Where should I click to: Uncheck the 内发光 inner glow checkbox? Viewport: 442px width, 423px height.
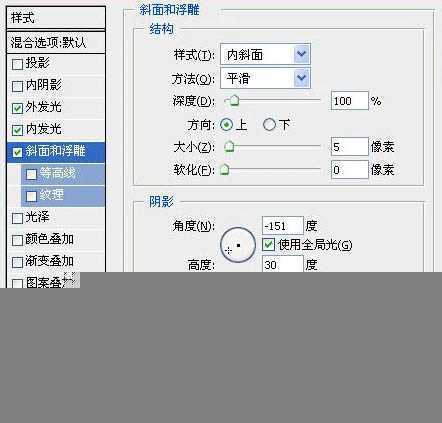point(17,130)
